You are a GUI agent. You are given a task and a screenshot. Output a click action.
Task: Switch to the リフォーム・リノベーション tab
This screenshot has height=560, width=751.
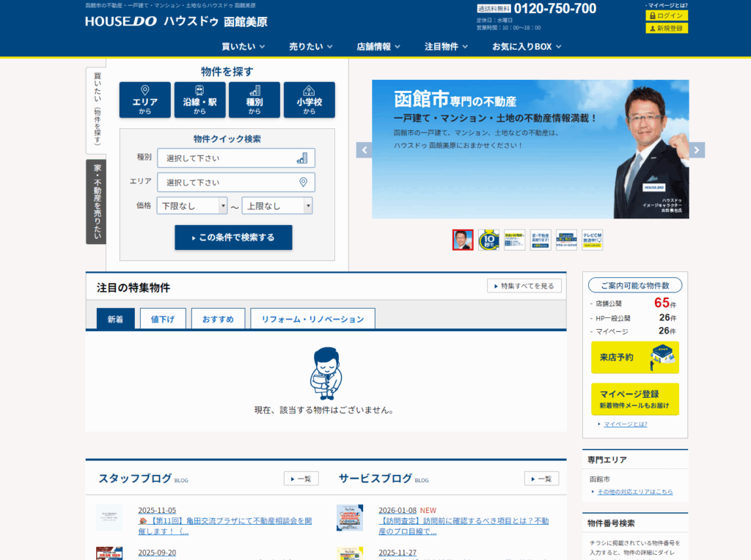312,319
